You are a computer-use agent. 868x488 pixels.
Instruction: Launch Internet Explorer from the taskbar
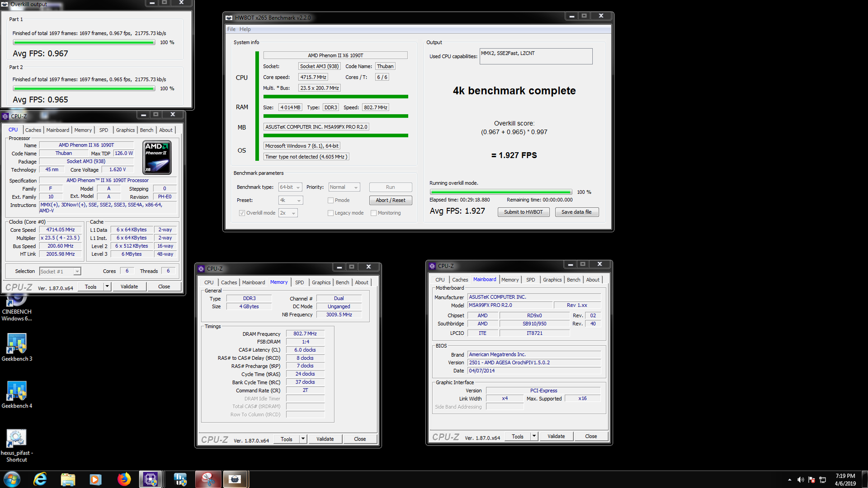40,479
